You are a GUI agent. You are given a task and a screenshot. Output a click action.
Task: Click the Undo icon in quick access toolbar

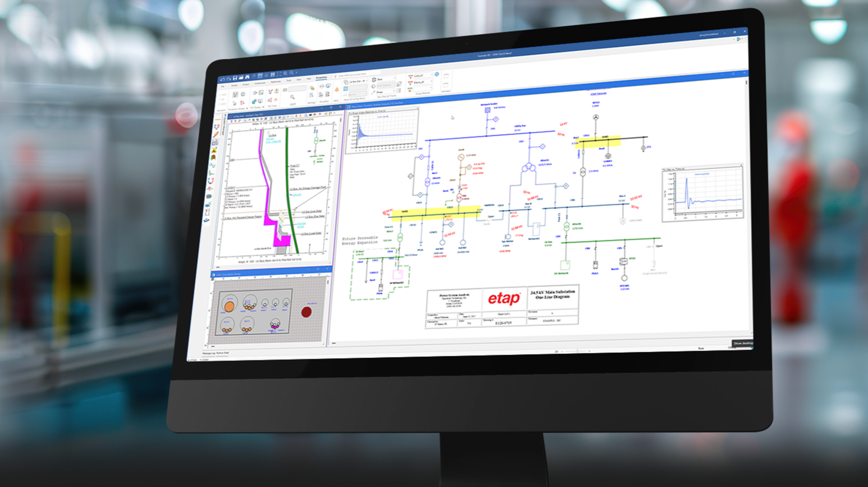222,79
